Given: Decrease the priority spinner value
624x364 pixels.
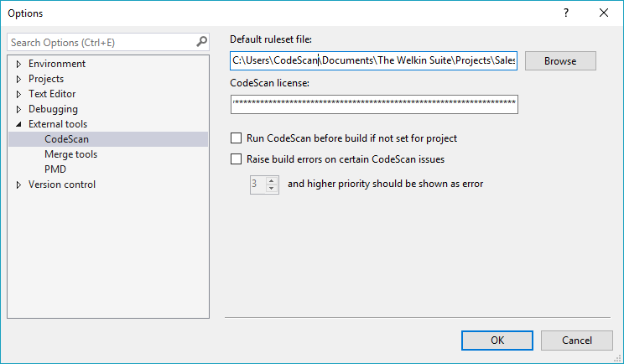Looking at the screenshot, I should [272, 188].
